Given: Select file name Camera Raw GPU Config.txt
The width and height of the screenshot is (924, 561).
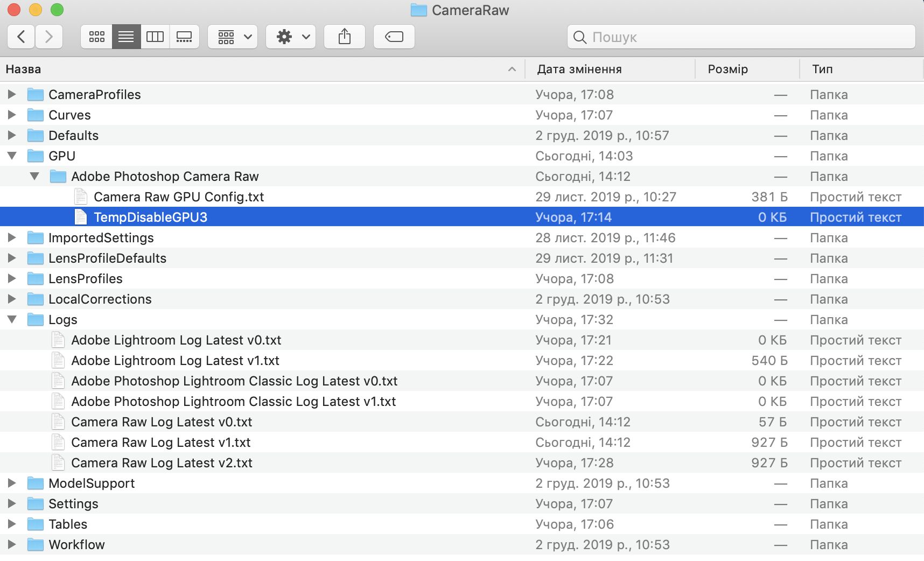Looking at the screenshot, I should coord(179,197).
